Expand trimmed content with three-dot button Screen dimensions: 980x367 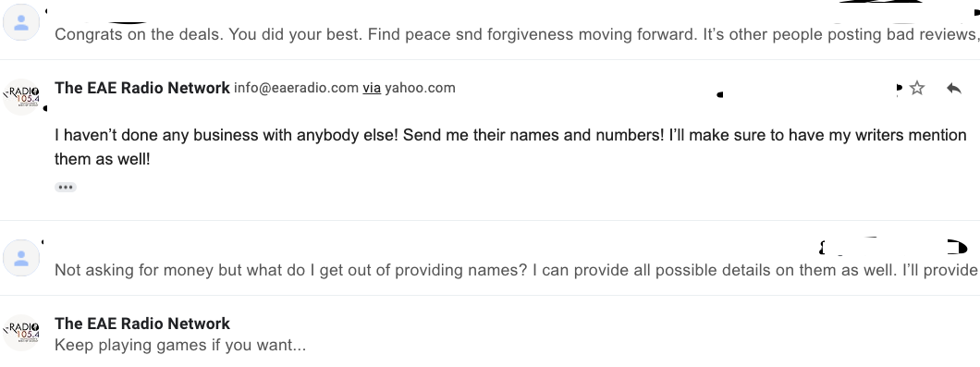coord(66,187)
